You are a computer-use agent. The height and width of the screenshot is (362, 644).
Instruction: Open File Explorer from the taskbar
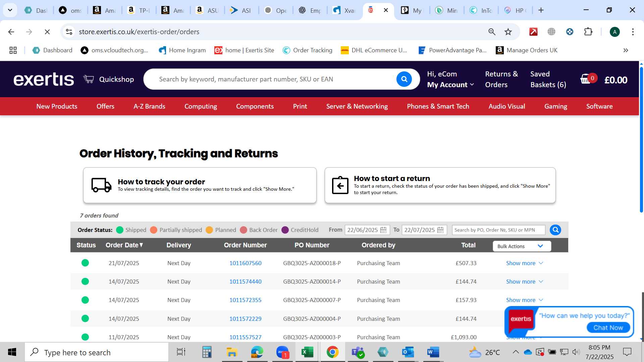tap(232, 352)
